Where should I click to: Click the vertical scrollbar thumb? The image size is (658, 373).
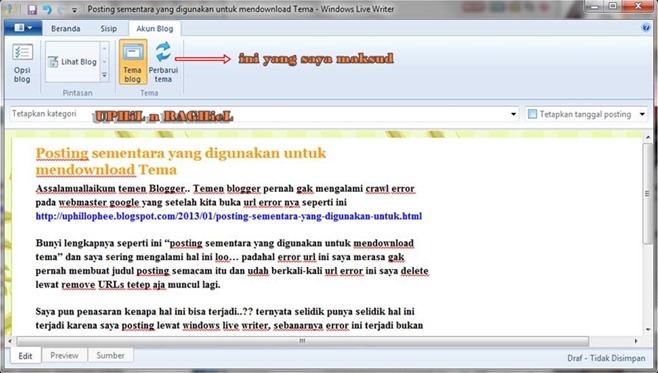point(647,193)
